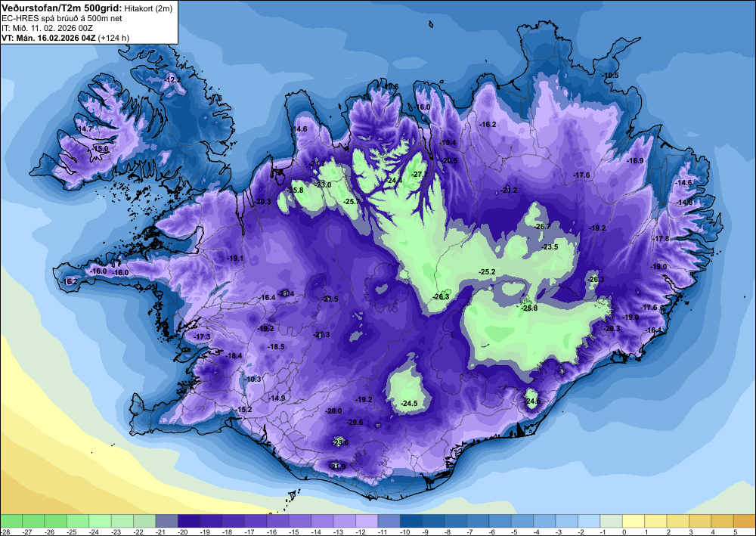Click the -27.7 temperature label
This screenshot has height=536, width=756.
(419, 174)
